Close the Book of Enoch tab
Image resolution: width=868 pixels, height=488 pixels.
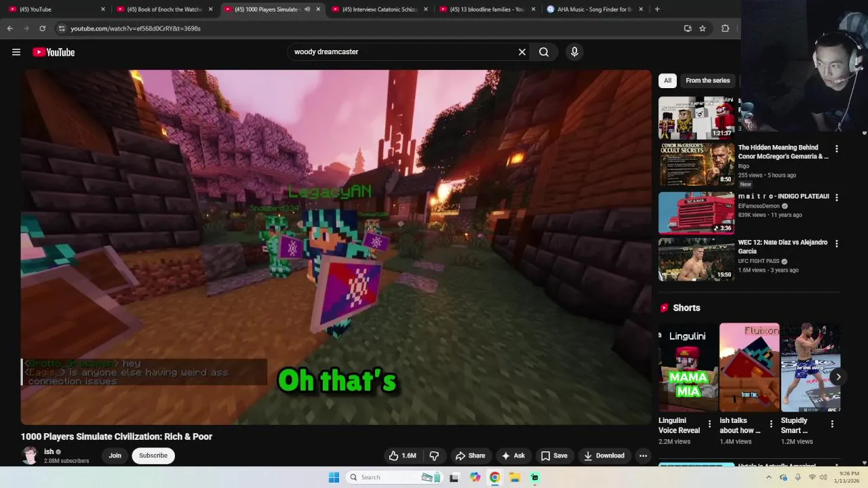click(x=210, y=9)
